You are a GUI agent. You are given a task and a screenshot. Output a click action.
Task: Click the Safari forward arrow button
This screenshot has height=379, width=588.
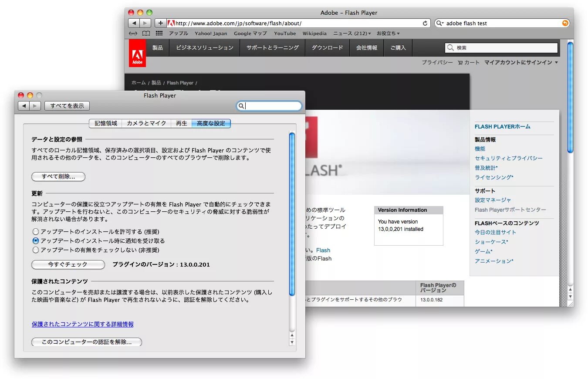click(x=145, y=23)
